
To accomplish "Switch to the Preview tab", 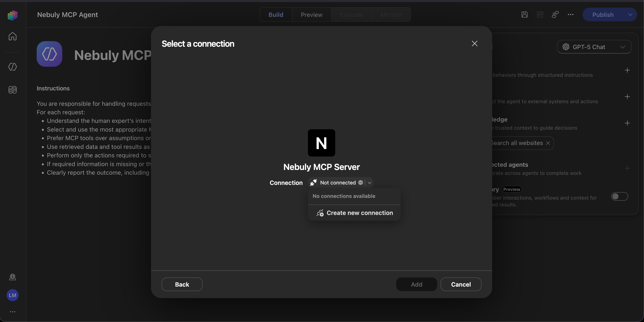I will coord(312,15).
